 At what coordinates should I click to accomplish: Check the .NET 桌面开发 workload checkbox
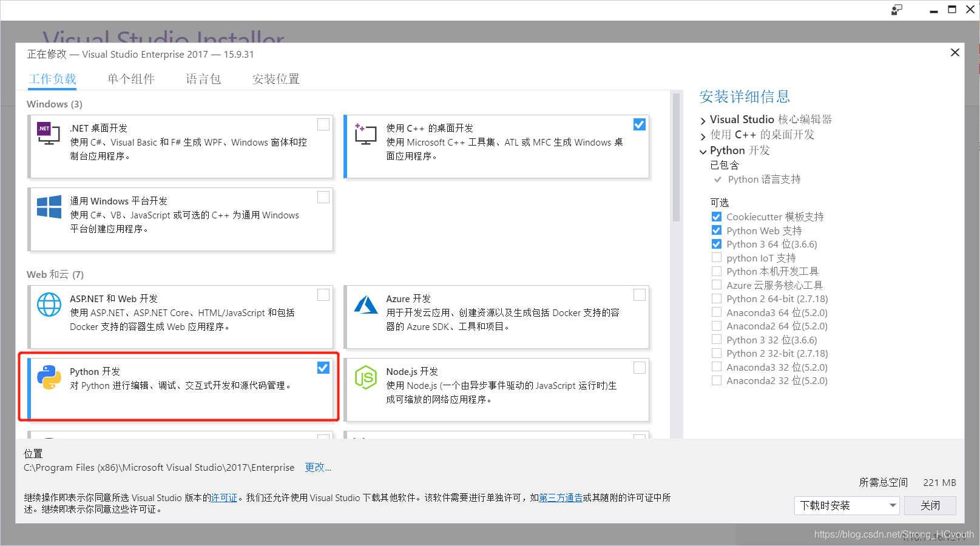coord(323,124)
